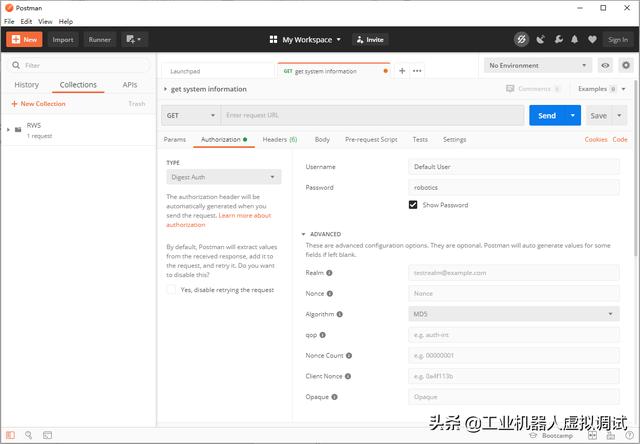Switch to the APIs tab
The image size is (640, 444).
click(x=130, y=84)
